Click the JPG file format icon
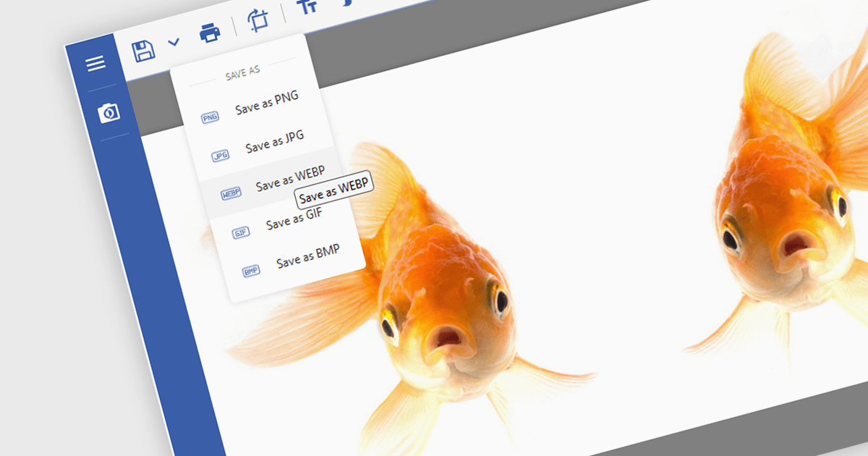This screenshot has width=868, height=456. pyautogui.click(x=220, y=156)
